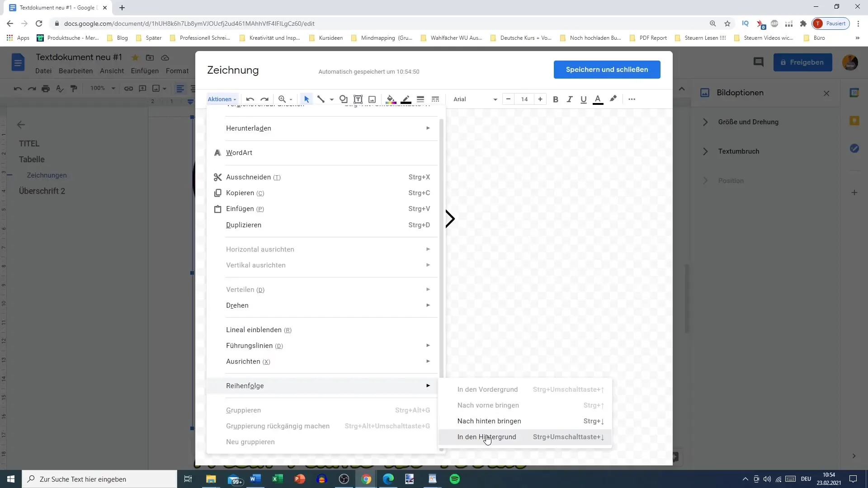Select font size stepper field value 14
The width and height of the screenshot is (868, 488).
click(524, 99)
